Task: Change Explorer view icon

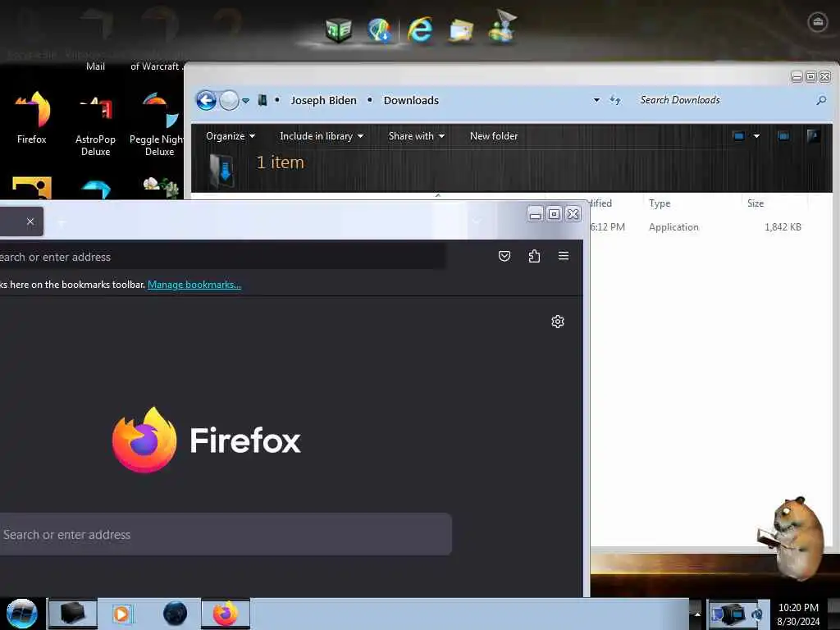Action: tap(739, 136)
